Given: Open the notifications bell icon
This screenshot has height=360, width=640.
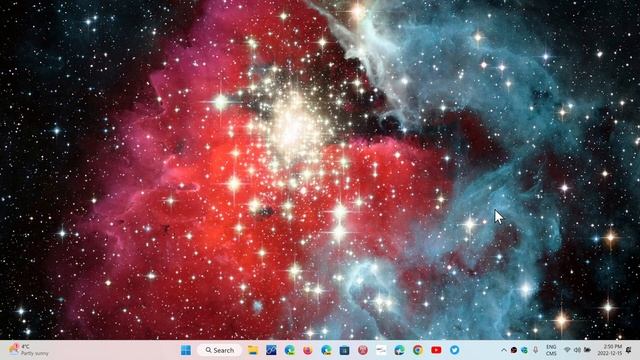Looking at the screenshot, I should (x=629, y=350).
